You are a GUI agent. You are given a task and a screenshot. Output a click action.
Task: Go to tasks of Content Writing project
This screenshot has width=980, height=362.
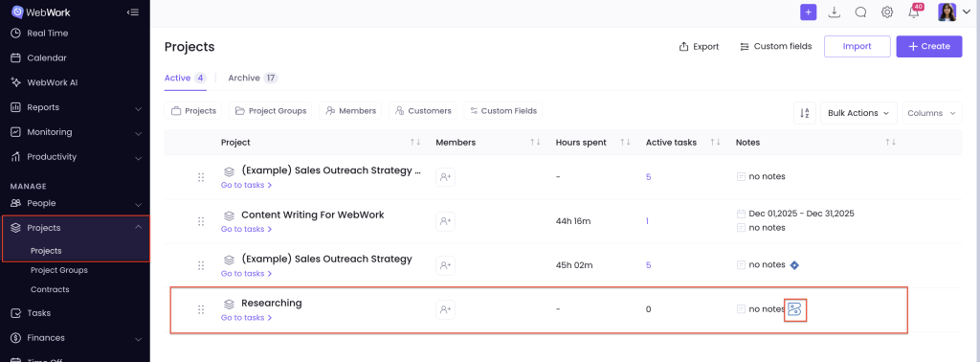click(246, 229)
